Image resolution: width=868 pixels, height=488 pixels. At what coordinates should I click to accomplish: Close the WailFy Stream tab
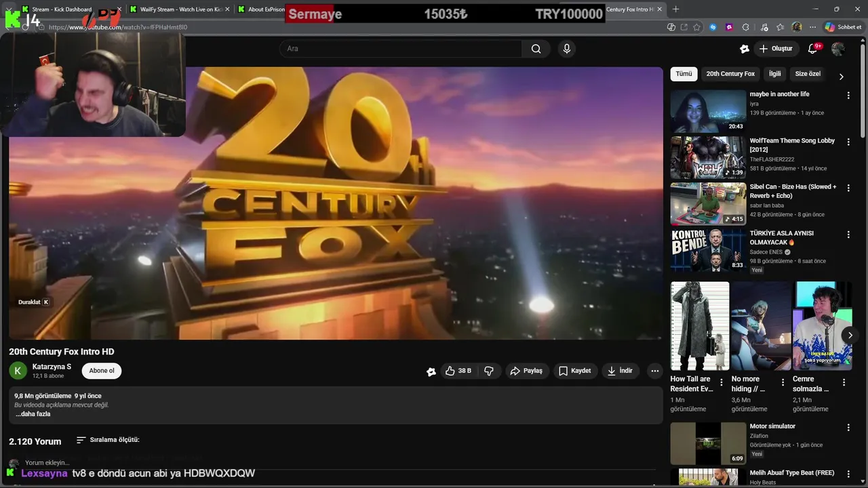227,9
